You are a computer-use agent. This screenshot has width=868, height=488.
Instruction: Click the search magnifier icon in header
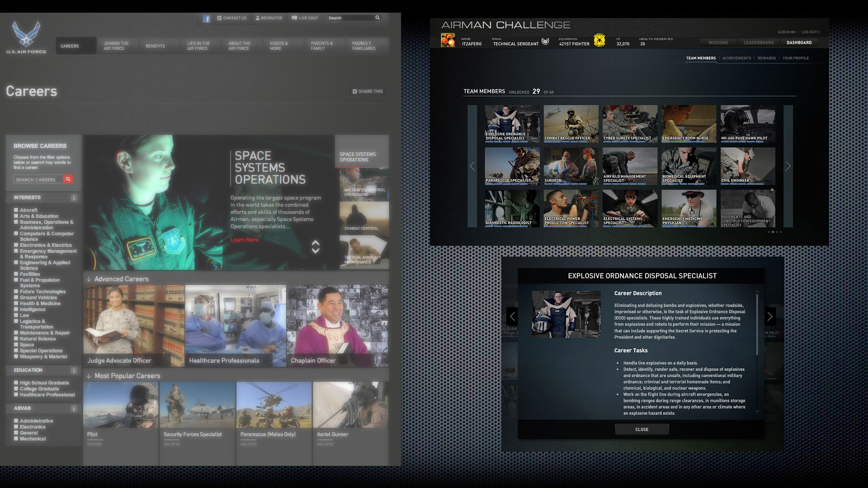377,18
